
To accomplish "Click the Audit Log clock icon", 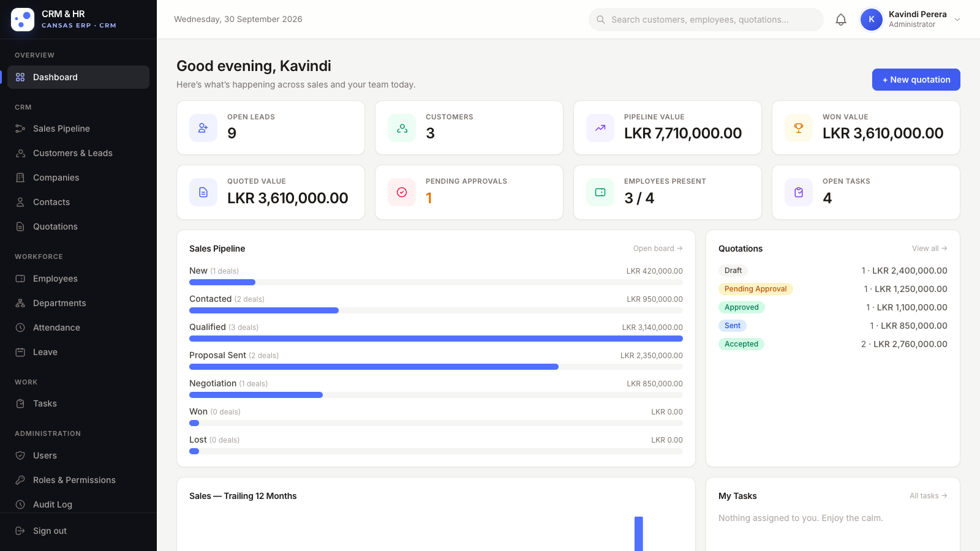I will pos(20,504).
